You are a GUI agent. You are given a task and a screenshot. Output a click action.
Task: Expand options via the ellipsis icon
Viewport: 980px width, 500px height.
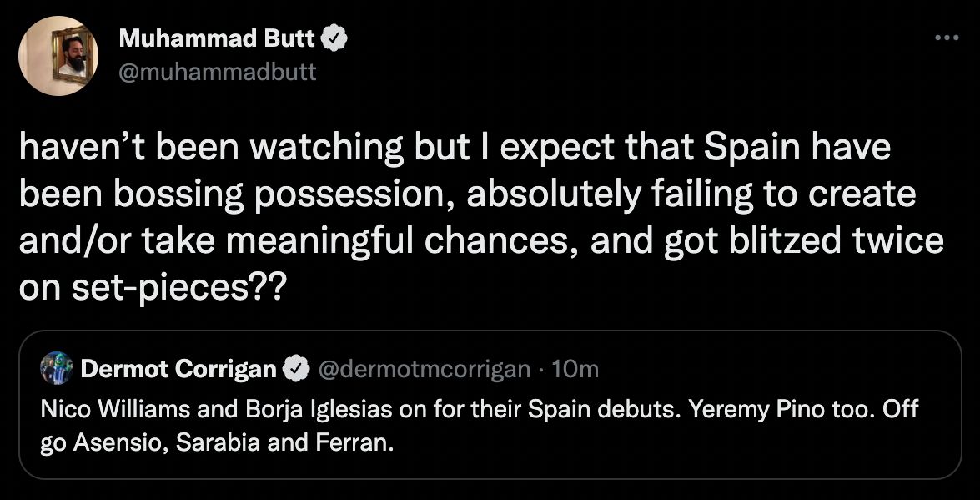[945, 37]
